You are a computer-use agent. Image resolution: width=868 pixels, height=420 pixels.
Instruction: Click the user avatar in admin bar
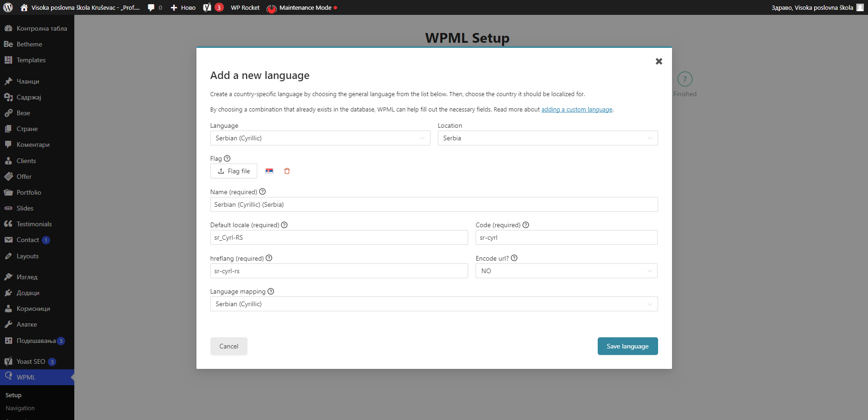pyautogui.click(x=860, y=7)
